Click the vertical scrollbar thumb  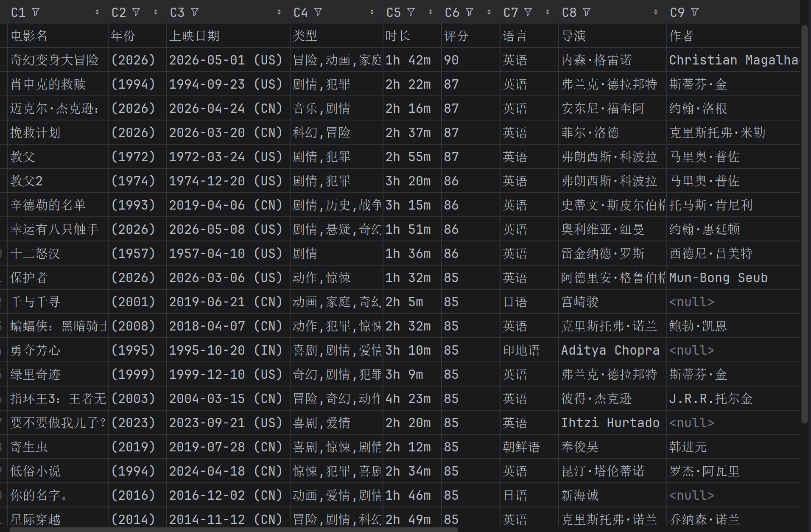tap(805, 224)
